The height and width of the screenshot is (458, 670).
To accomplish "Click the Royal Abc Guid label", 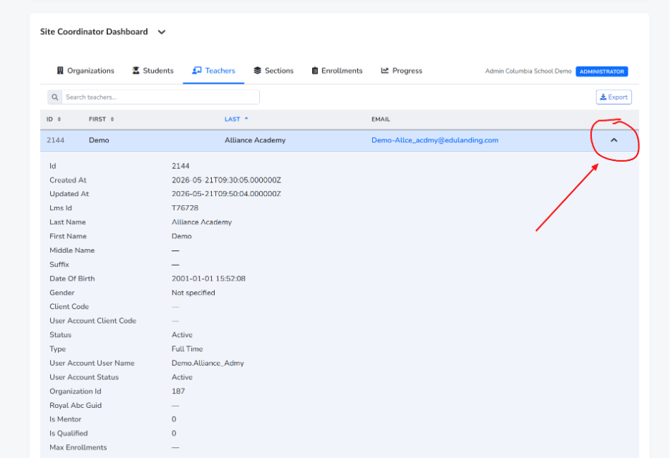I will pyautogui.click(x=75, y=405).
